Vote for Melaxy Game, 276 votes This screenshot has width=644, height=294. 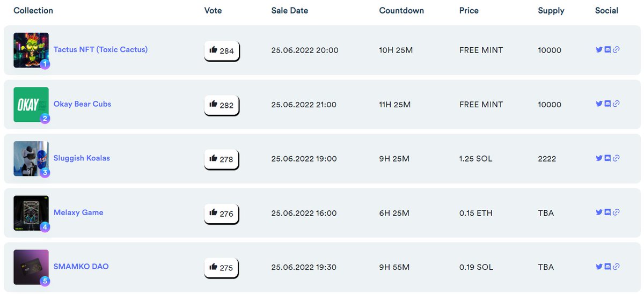click(221, 213)
